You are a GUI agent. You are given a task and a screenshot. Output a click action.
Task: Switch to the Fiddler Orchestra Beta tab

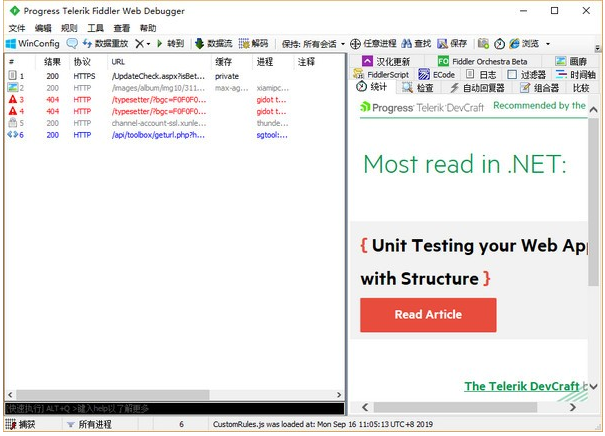click(482, 61)
